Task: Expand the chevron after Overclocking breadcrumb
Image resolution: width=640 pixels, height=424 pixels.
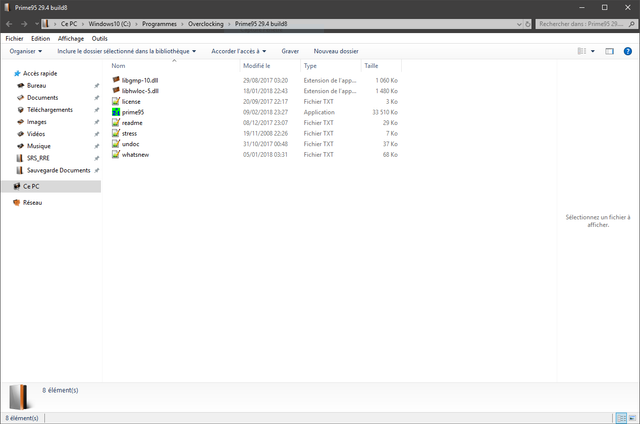Action: (x=229, y=24)
